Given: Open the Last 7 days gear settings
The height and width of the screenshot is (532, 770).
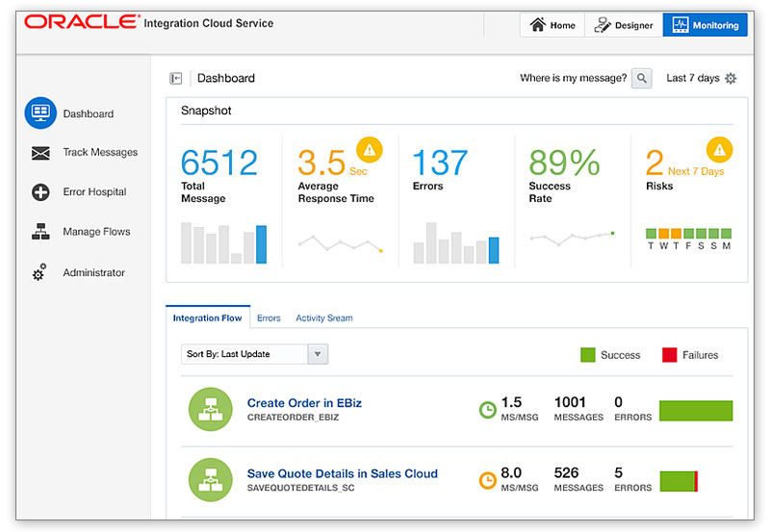Looking at the screenshot, I should click(x=731, y=79).
